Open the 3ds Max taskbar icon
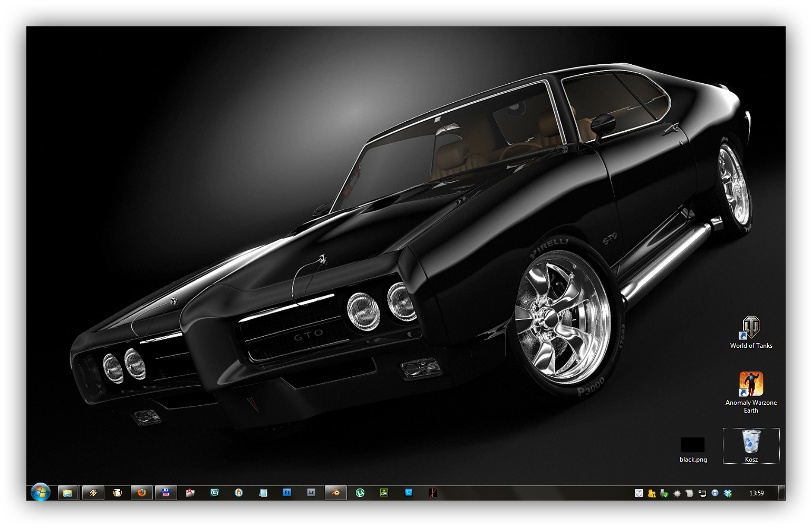812x527 pixels. [x=215, y=493]
